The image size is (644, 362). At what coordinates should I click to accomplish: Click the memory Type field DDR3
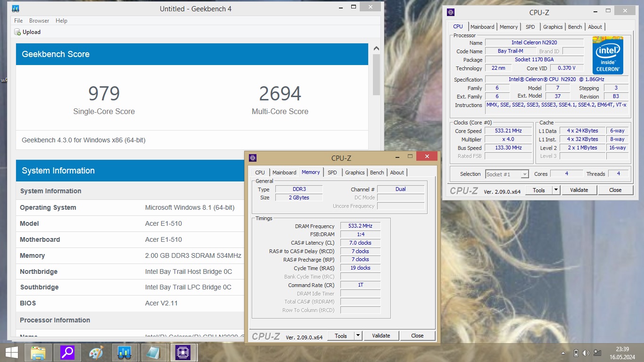[x=299, y=189]
